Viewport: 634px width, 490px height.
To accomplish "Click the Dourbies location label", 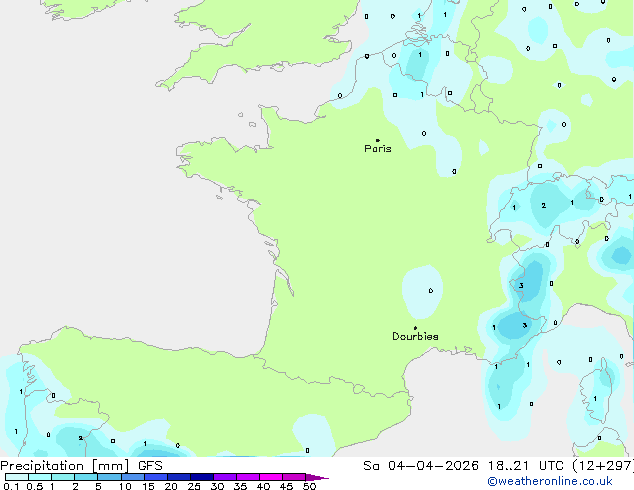I will (415, 336).
